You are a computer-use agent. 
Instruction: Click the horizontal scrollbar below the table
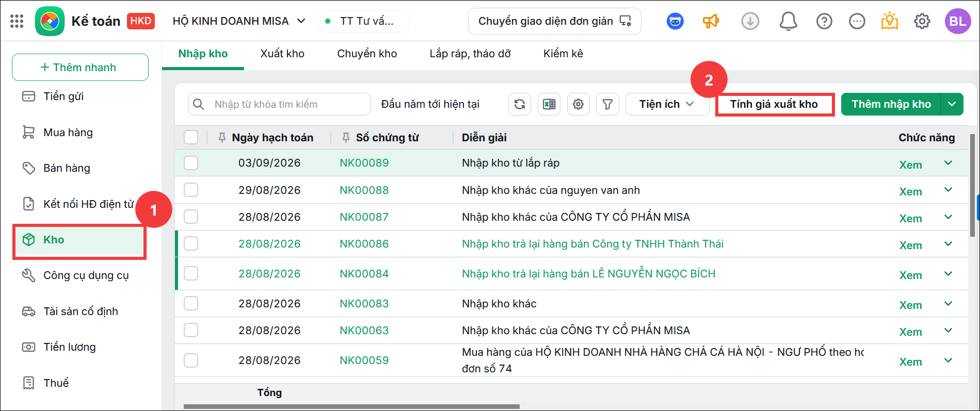click(x=351, y=406)
